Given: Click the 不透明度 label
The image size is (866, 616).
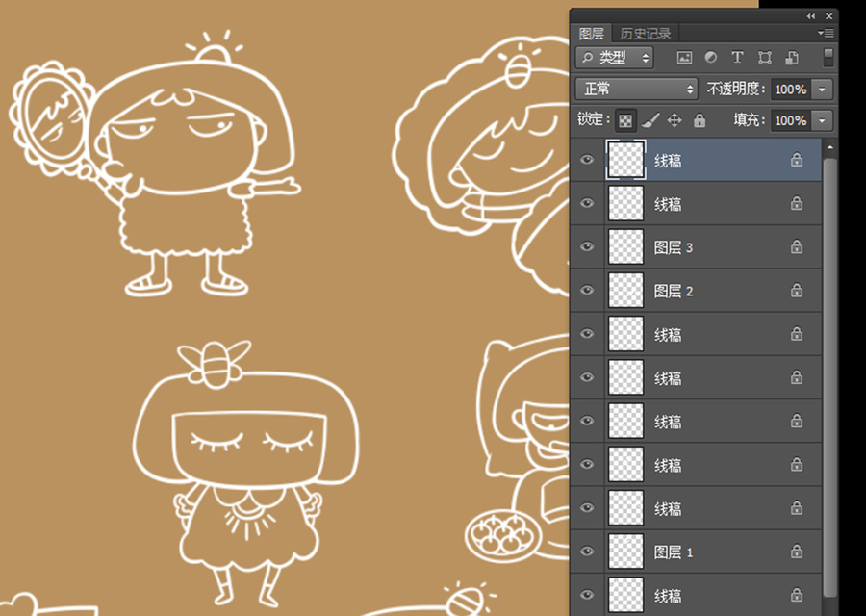Looking at the screenshot, I should point(737,89).
